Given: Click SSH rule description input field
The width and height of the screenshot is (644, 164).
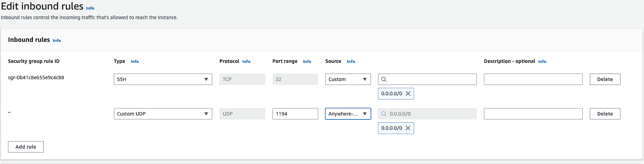Looking at the screenshot, I should coord(533,79).
